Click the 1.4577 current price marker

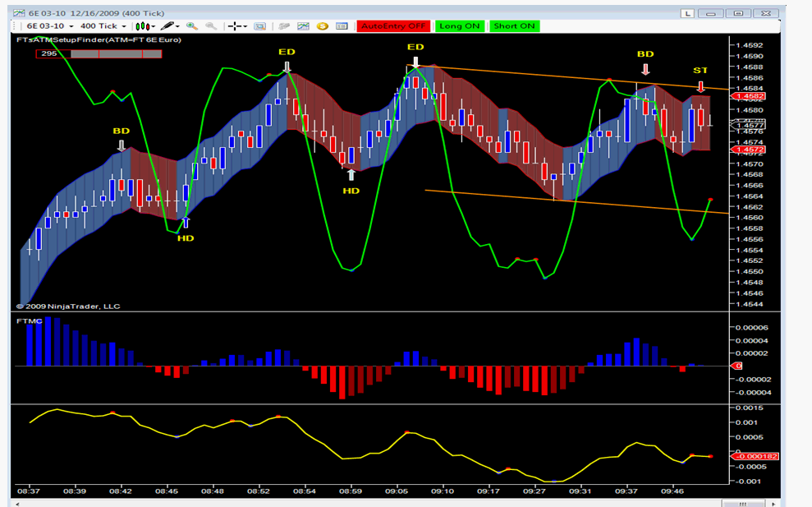[x=750, y=125]
